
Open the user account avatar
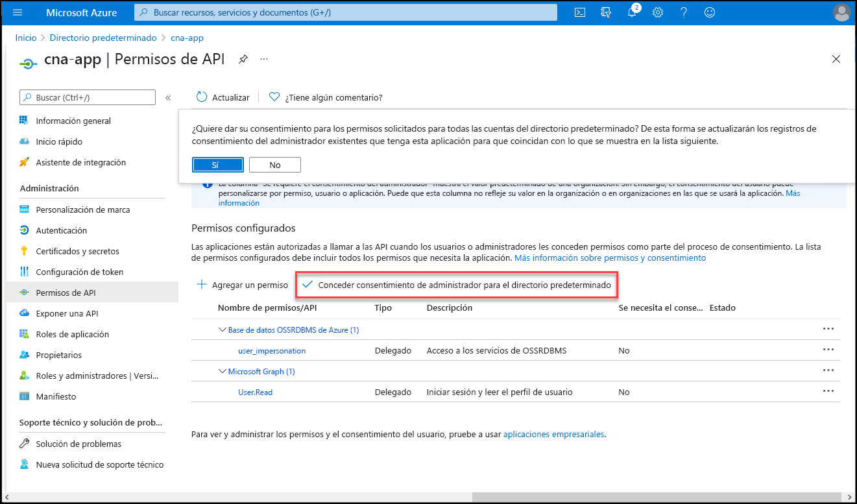point(841,12)
